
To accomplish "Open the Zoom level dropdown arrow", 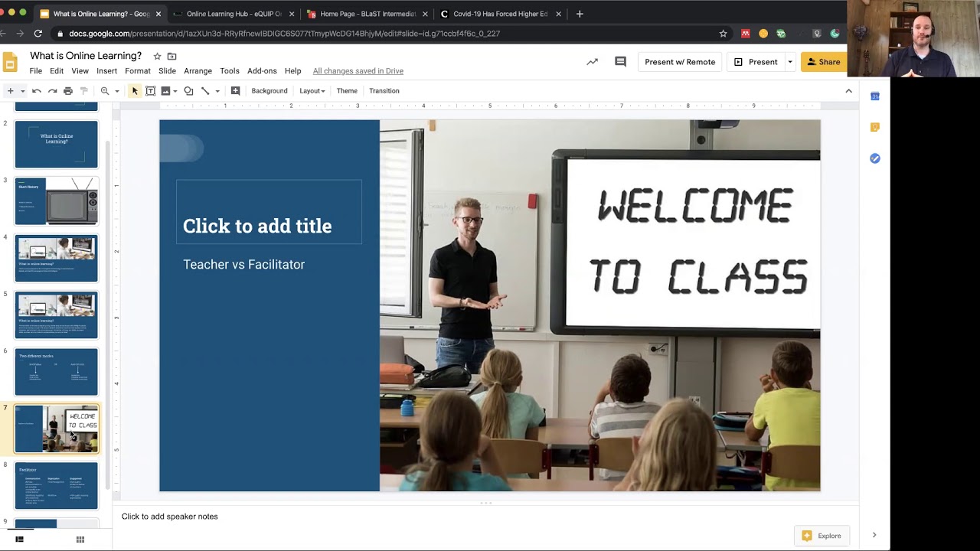I will point(117,91).
